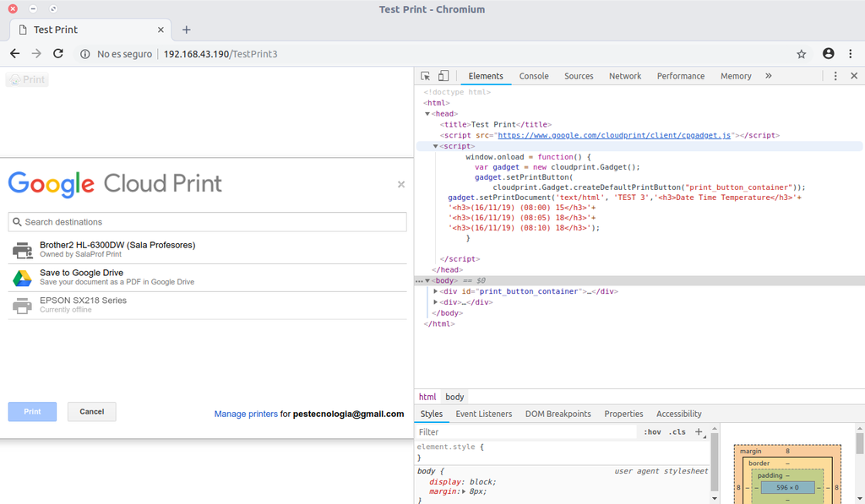This screenshot has height=504, width=865.
Task: Close the Google Cloud Print dialog
Action: pyautogui.click(x=401, y=184)
